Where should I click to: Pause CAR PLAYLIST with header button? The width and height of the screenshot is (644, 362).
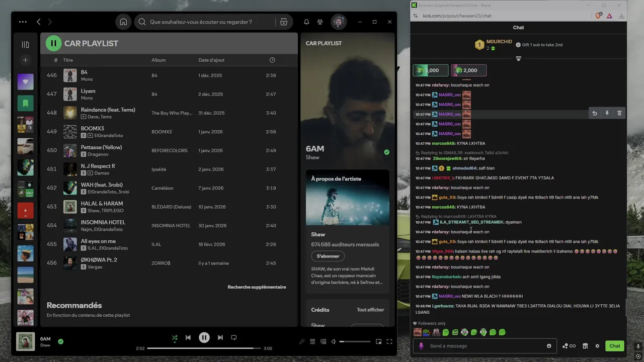coord(53,43)
